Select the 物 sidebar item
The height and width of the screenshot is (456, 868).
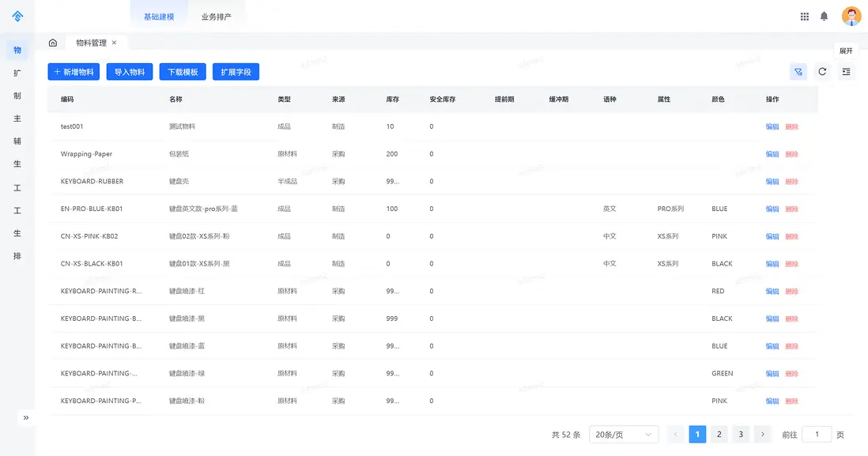pyautogui.click(x=17, y=50)
